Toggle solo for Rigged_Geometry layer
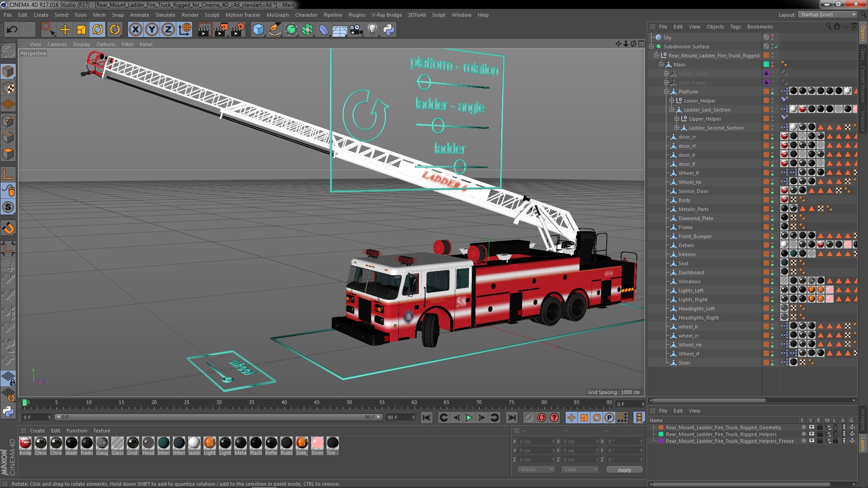 pos(803,427)
